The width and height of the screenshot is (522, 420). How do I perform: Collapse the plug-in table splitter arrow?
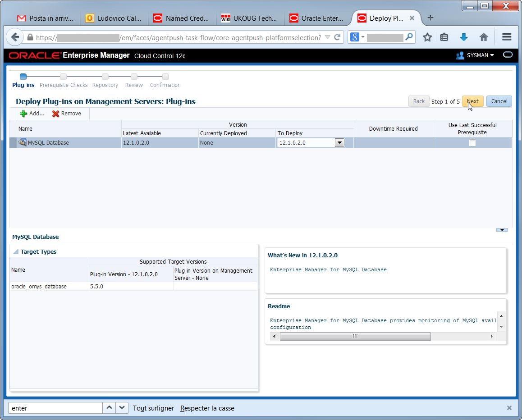[502, 230]
